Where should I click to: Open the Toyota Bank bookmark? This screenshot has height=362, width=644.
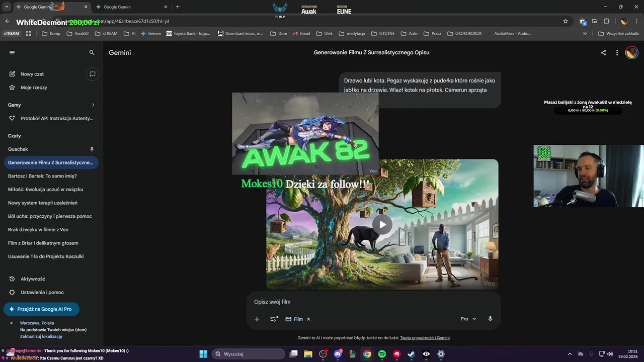pyautogui.click(x=188, y=34)
